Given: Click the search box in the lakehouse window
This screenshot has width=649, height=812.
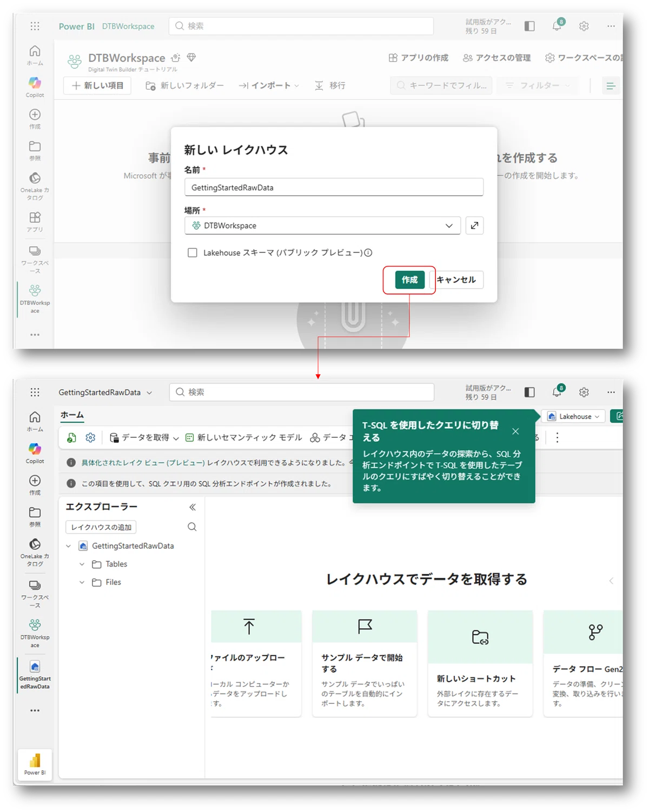Looking at the screenshot, I should (x=302, y=392).
